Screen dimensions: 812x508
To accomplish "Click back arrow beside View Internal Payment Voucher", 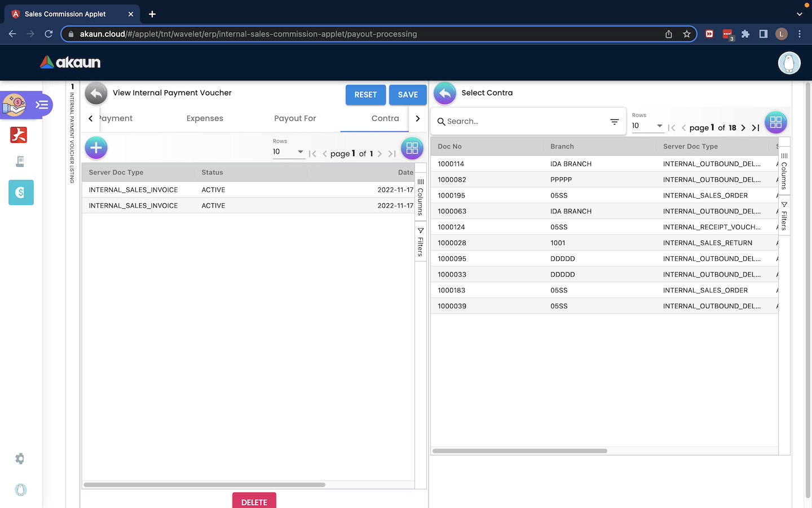I will point(96,94).
